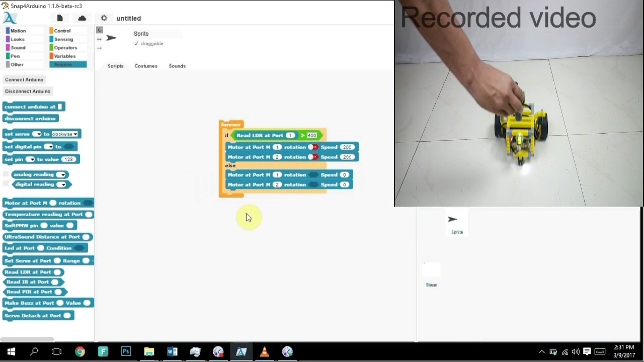This screenshot has width=644, height=362.
Task: Select the Variables block category
Action: (68, 56)
